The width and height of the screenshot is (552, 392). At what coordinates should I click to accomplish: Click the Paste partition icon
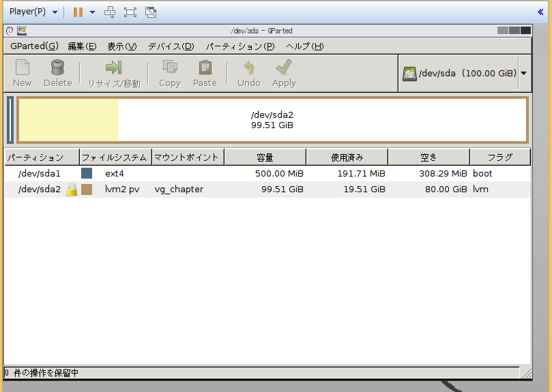click(x=205, y=67)
